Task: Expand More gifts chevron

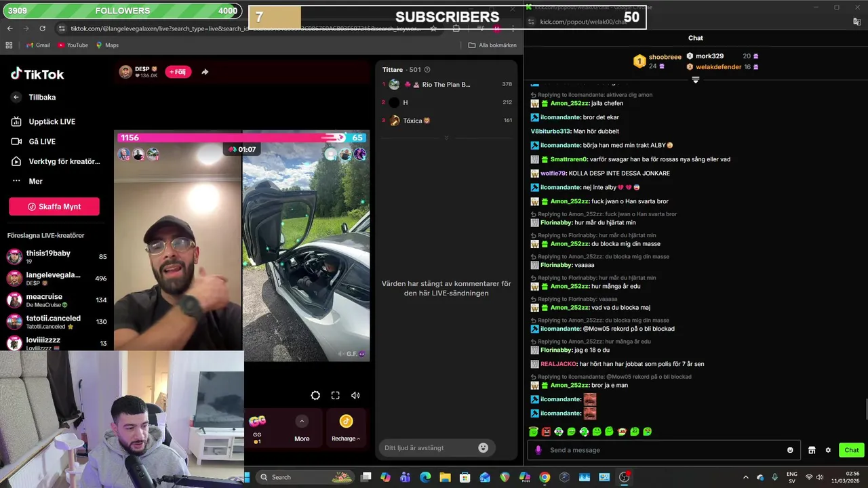Action: 302,422
